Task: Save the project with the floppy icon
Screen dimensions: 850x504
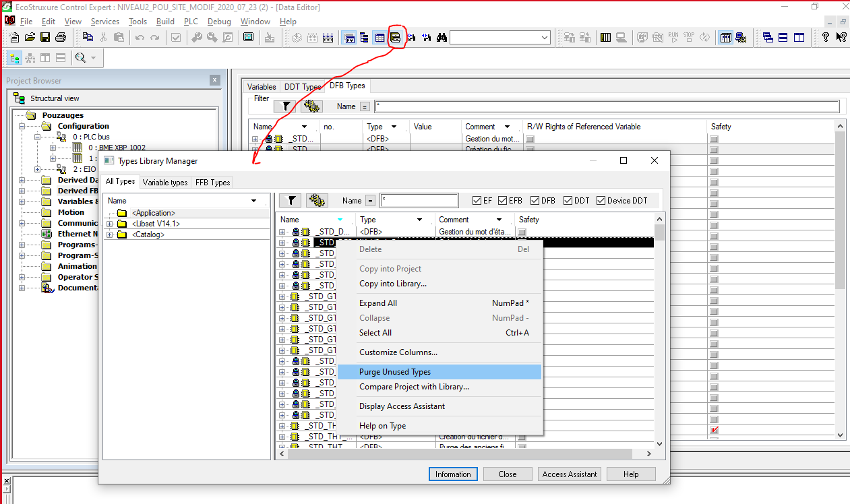Action: tap(45, 37)
